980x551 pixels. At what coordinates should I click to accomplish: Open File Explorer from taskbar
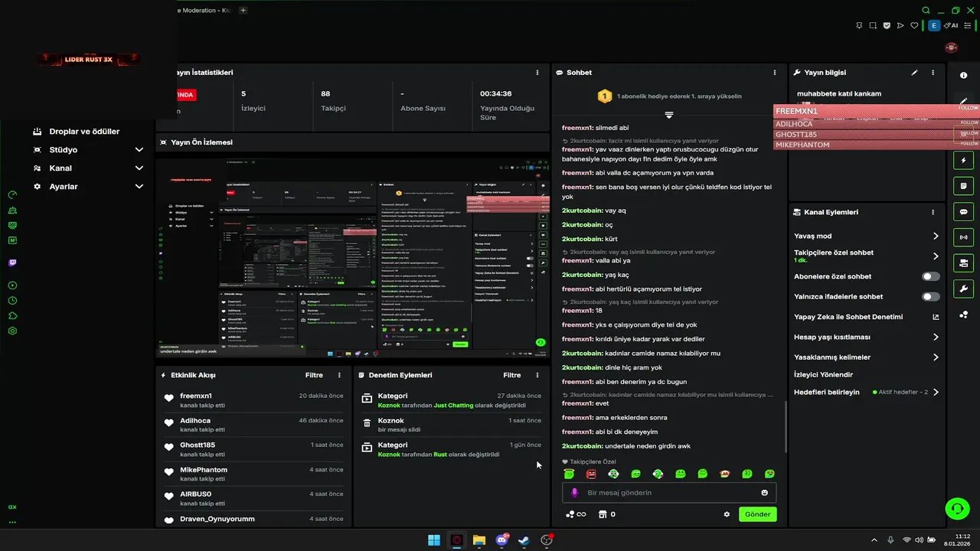[479, 540]
